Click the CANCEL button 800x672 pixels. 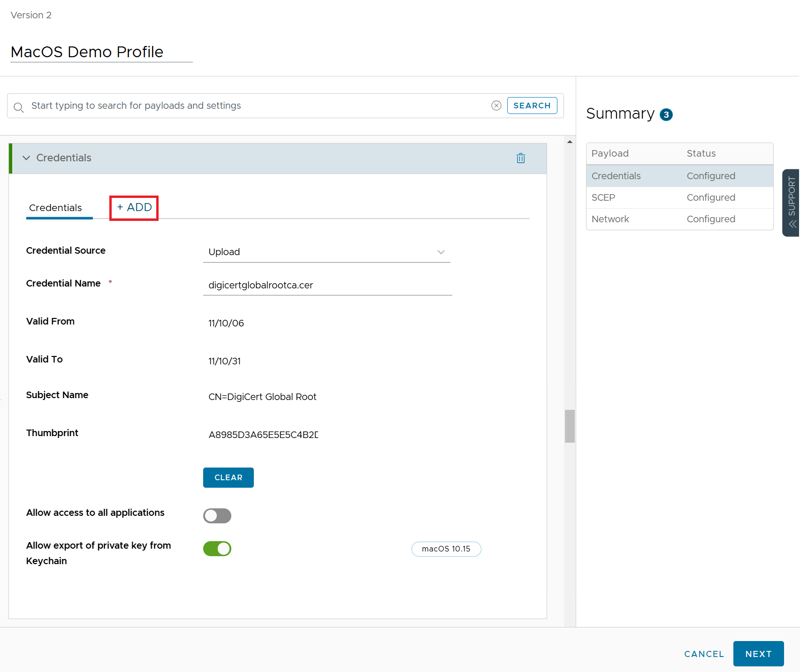[704, 654]
